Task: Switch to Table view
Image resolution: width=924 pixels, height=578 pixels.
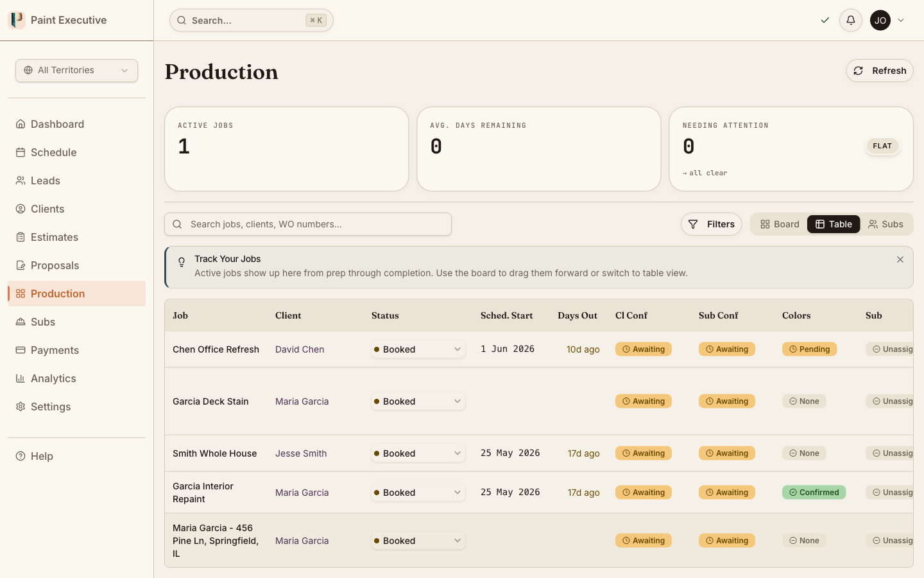Action: point(834,224)
